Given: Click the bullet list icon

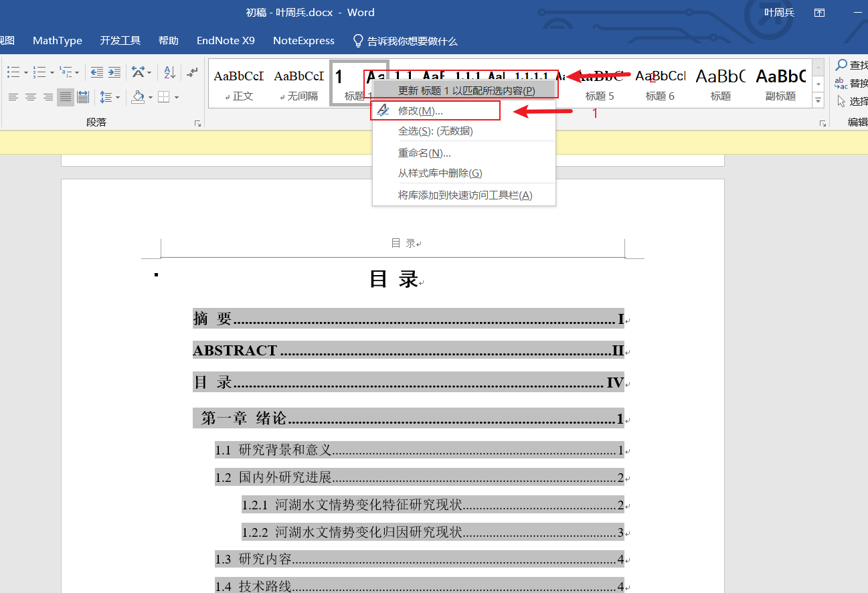Looking at the screenshot, I should pos(13,72).
